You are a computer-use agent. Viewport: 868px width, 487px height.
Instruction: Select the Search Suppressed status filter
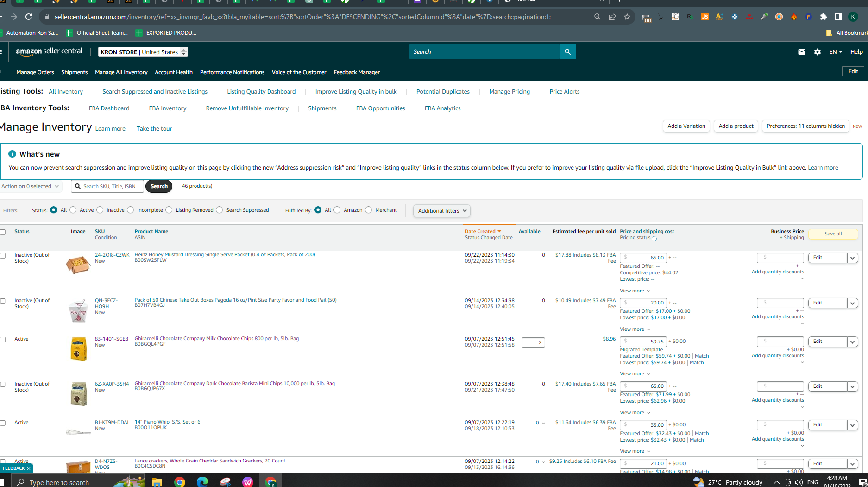coord(220,210)
